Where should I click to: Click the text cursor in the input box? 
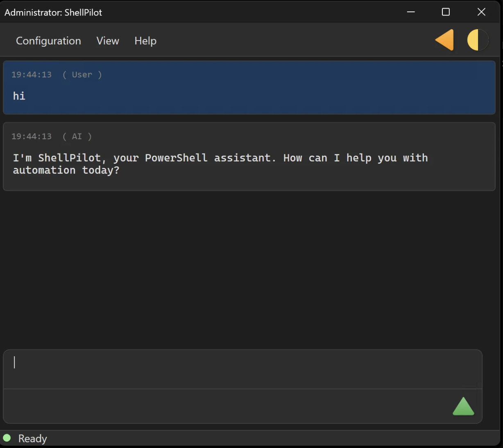[x=15, y=362]
